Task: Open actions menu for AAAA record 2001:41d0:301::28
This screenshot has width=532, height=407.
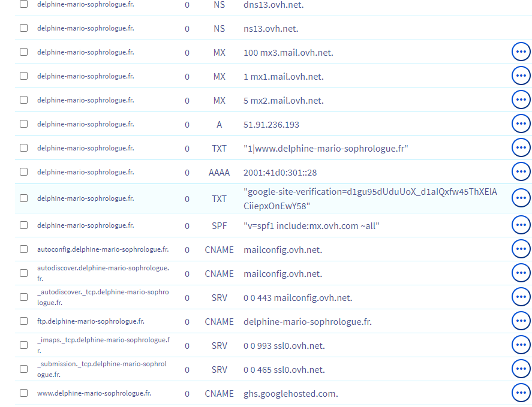Action: tap(521, 172)
